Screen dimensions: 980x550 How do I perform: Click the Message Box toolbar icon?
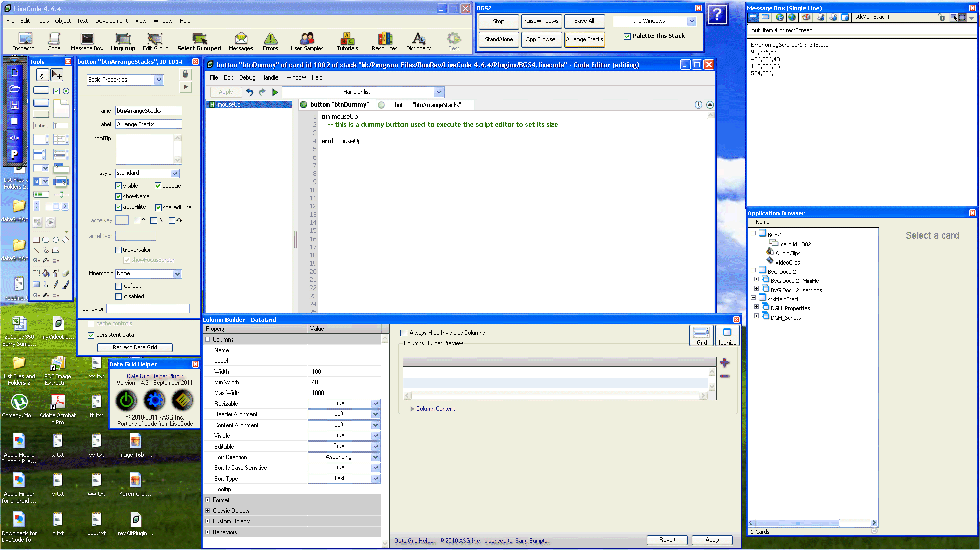pos(87,41)
